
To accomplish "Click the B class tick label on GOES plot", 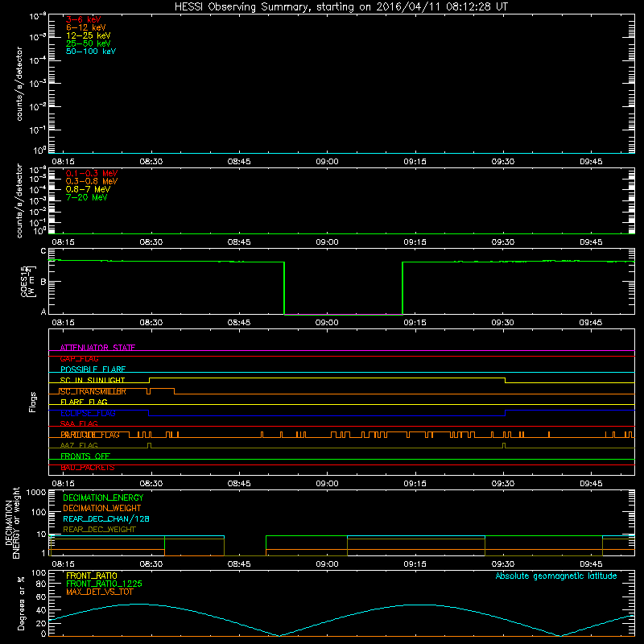I will click(x=43, y=282).
